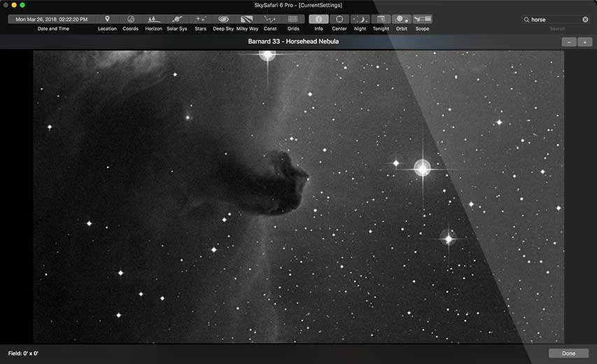Click the 'Date and Time' label
Viewport: 597px width, 364px height.
pyautogui.click(x=53, y=29)
